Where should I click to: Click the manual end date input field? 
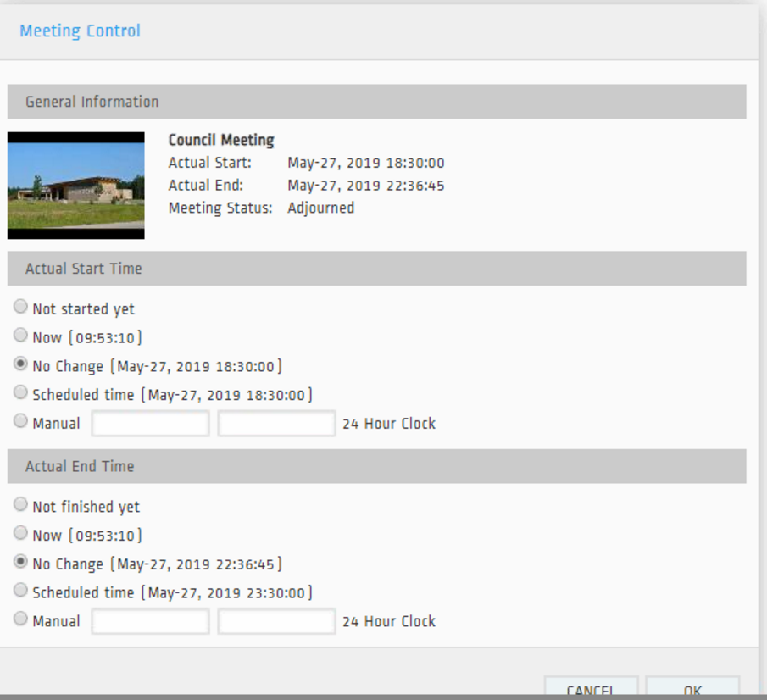pyautogui.click(x=150, y=621)
